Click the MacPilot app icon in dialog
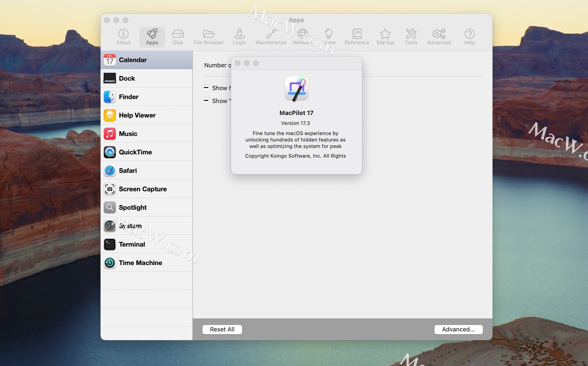The height and width of the screenshot is (366, 588). [x=296, y=89]
